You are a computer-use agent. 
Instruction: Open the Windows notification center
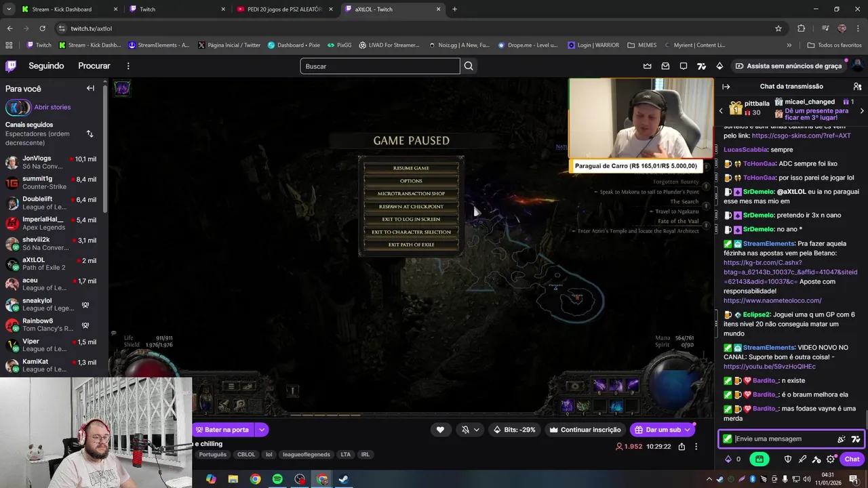click(x=854, y=479)
